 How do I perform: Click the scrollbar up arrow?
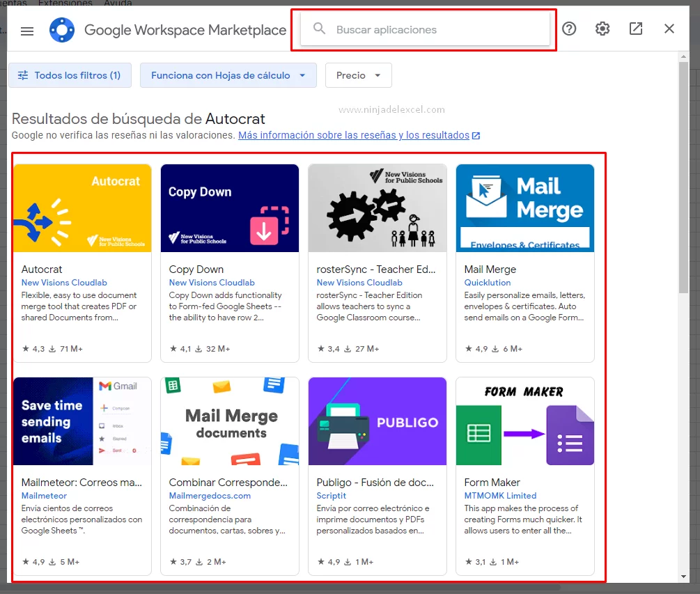pos(683,56)
